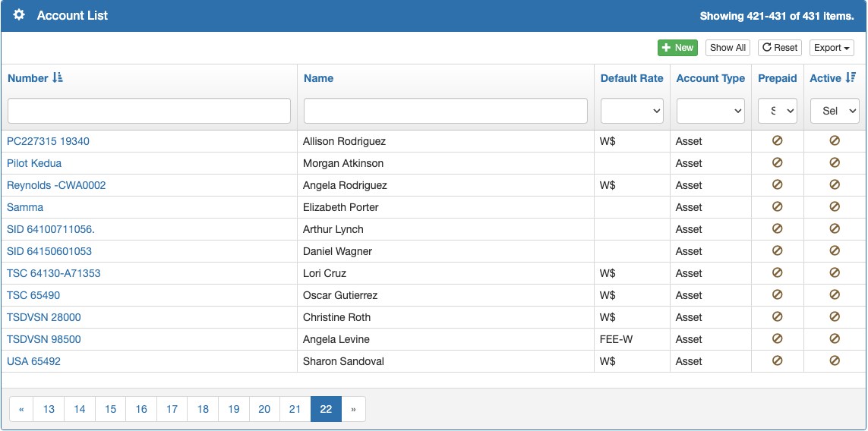Go to page 21
Screen dimensions: 868x431
click(x=295, y=409)
